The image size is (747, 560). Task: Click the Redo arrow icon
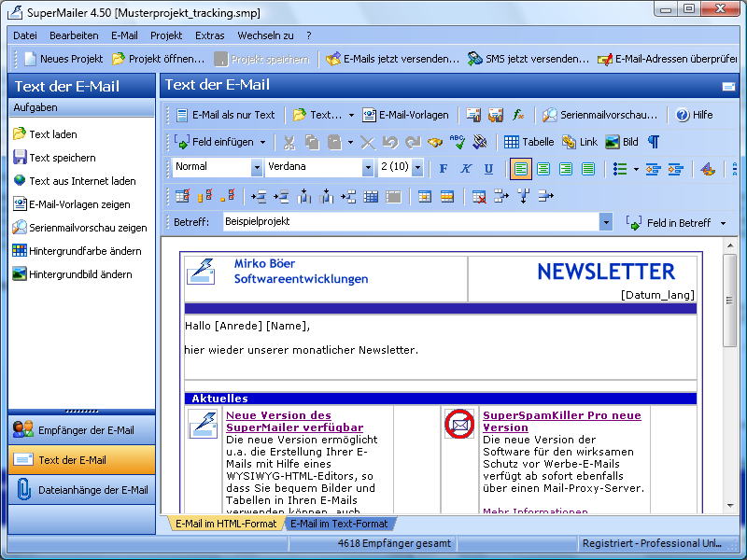coord(413,142)
